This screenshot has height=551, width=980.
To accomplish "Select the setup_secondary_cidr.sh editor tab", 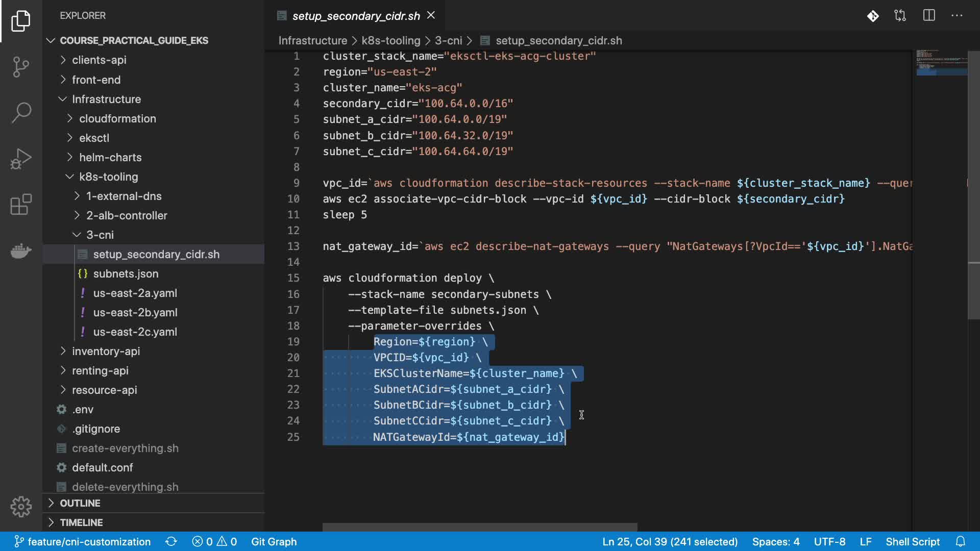I will (356, 16).
